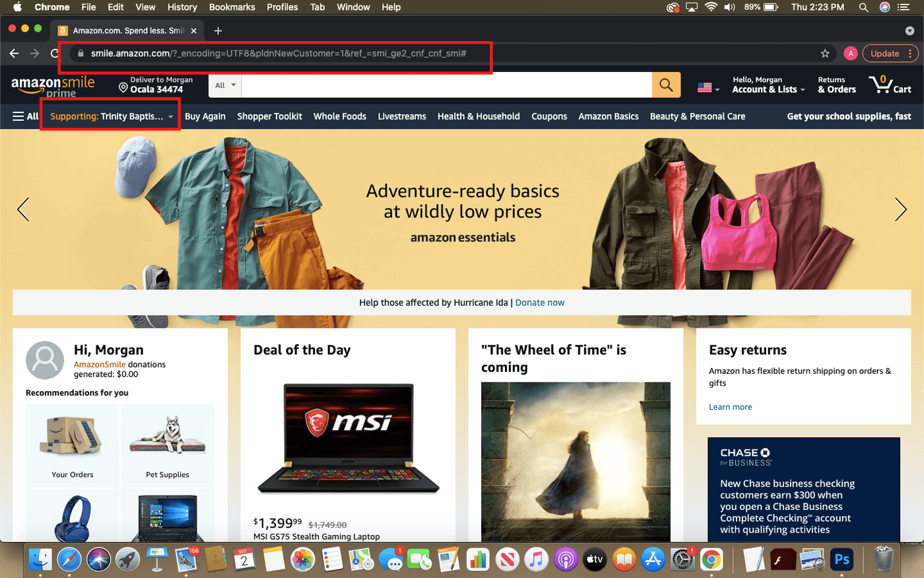Expand the Supporting: Trinity Baptis... dropdown

coord(111,116)
